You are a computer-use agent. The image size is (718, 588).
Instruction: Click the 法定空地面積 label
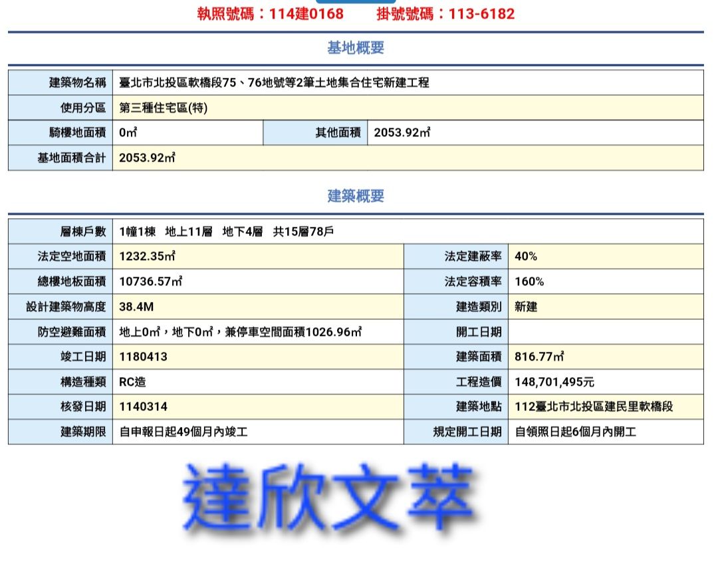(71, 257)
